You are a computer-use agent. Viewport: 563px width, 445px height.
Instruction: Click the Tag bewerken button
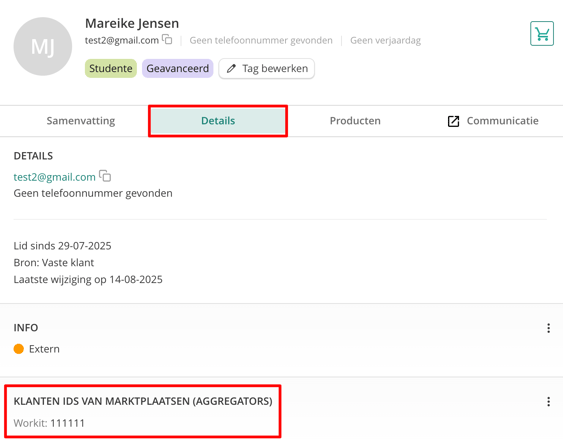click(267, 69)
